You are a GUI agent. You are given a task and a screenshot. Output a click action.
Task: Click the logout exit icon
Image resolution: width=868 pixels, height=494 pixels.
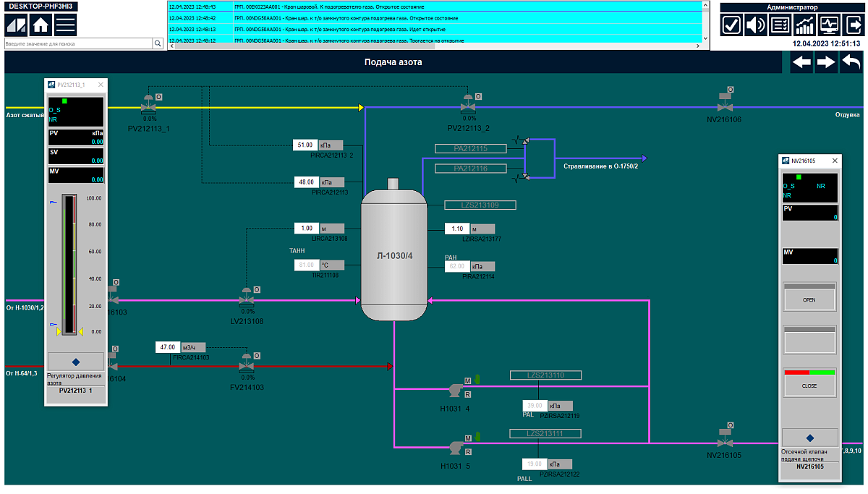point(852,25)
